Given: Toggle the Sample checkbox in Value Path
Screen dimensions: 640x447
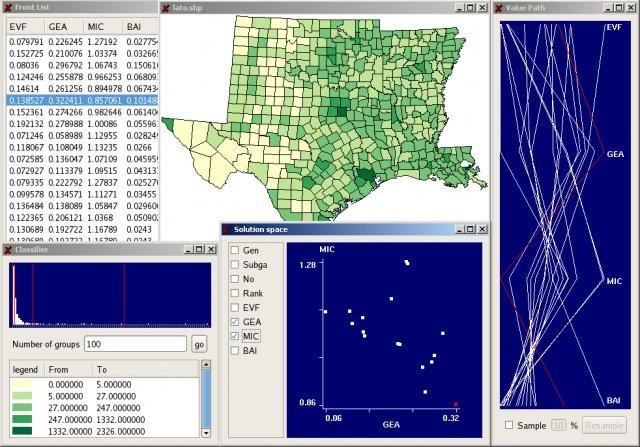Looking at the screenshot, I should point(509,425).
